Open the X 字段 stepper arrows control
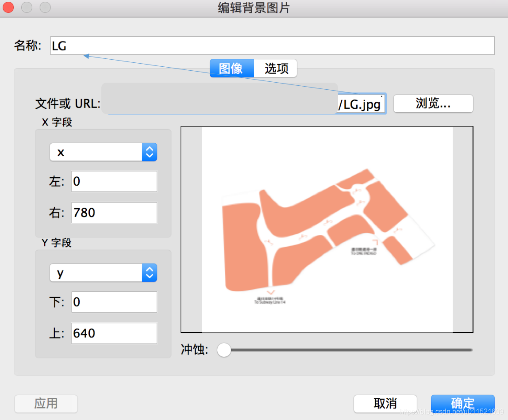The image size is (508, 420). (x=149, y=152)
